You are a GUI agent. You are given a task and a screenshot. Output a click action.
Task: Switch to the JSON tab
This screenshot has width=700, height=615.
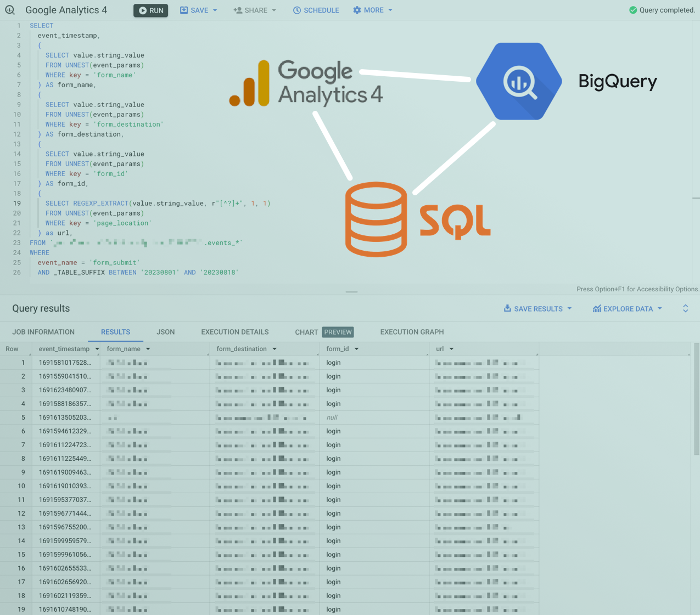[165, 332]
